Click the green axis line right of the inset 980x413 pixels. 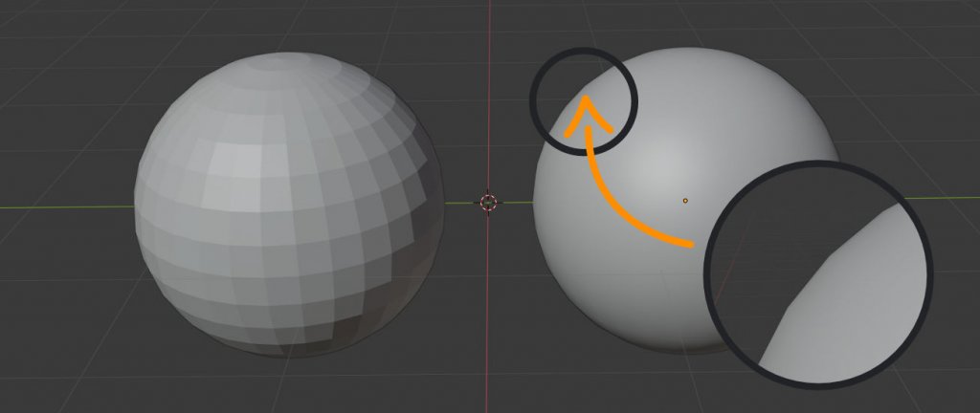coord(957,198)
